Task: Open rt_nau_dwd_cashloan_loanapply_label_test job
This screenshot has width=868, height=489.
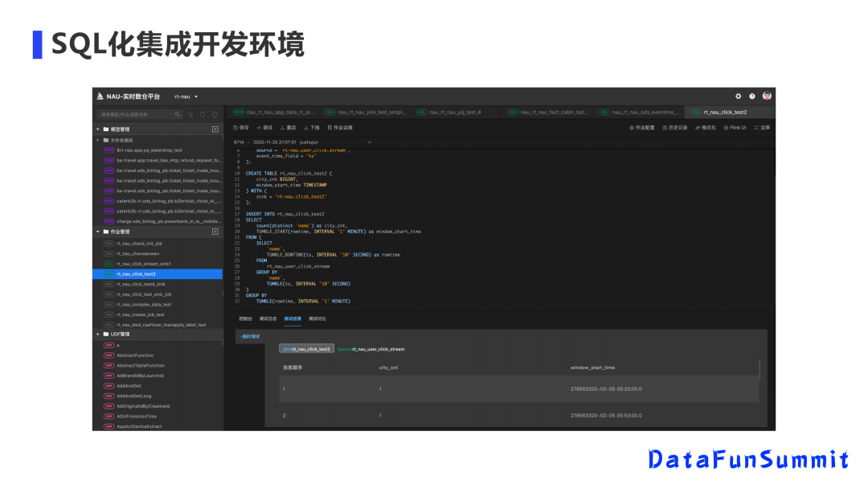Action: (x=161, y=324)
